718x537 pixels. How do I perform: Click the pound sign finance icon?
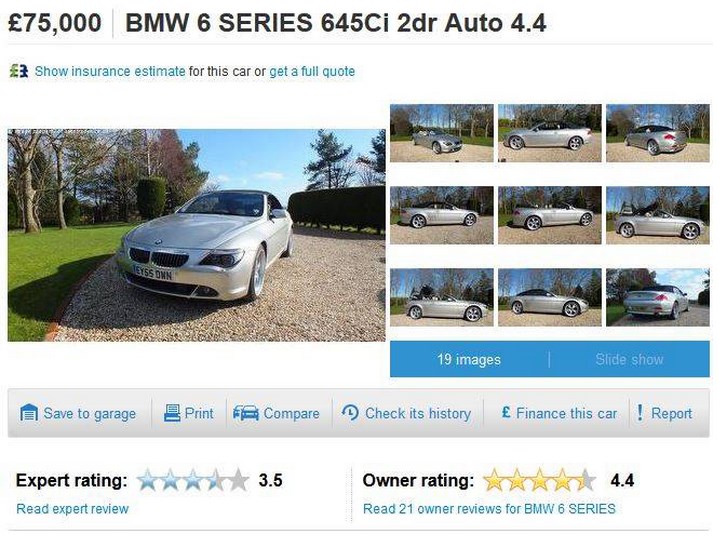pos(506,412)
